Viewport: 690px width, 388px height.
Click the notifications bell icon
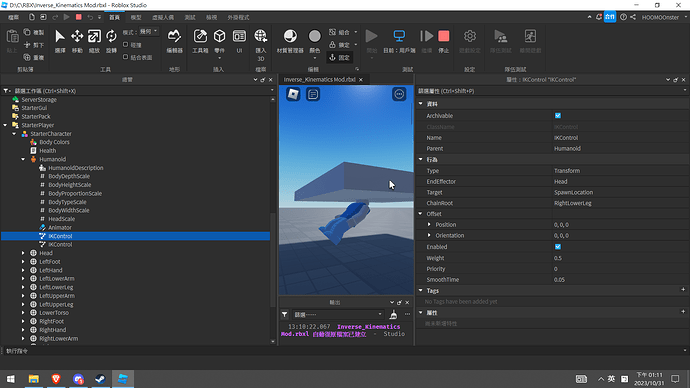pos(599,17)
